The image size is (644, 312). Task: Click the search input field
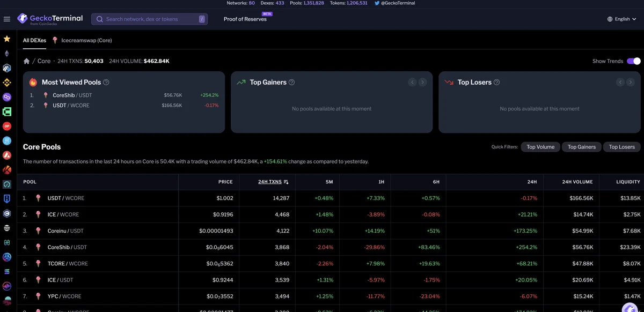[150, 19]
